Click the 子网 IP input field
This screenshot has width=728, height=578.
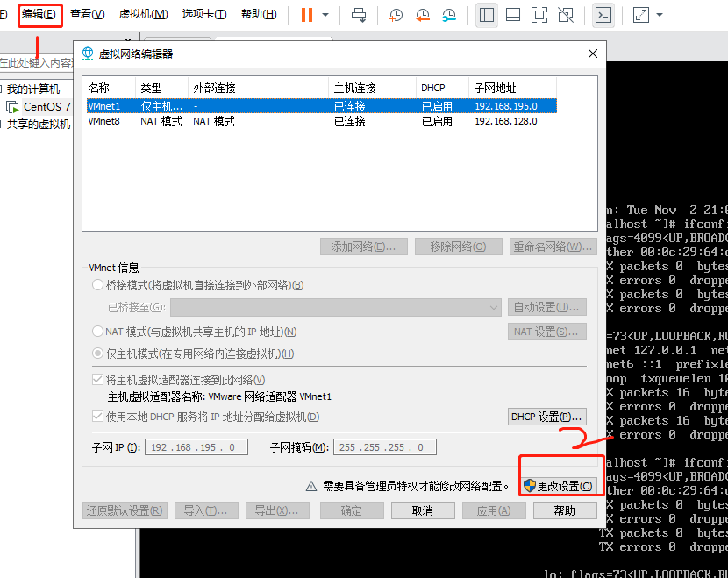(196, 447)
